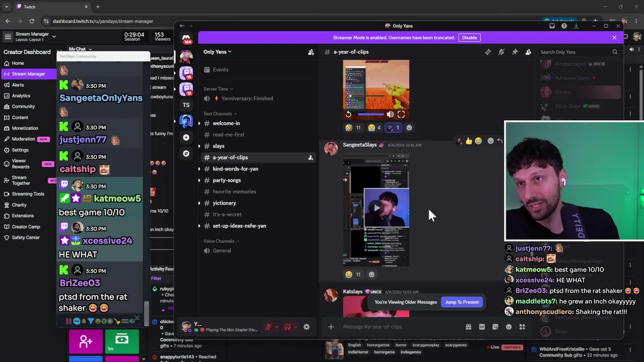Unmute the Discord microphone
The width and height of the screenshot is (644, 362).
pos(268,327)
